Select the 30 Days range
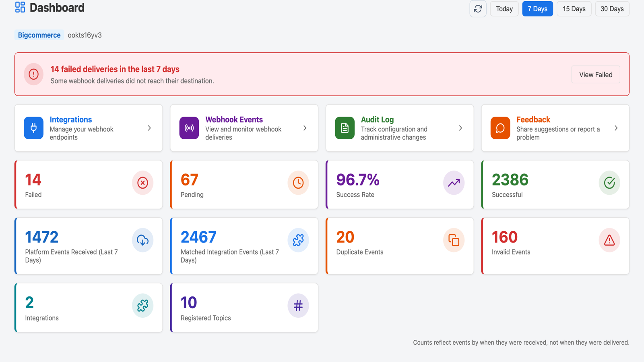The height and width of the screenshot is (362, 644). [x=612, y=9]
